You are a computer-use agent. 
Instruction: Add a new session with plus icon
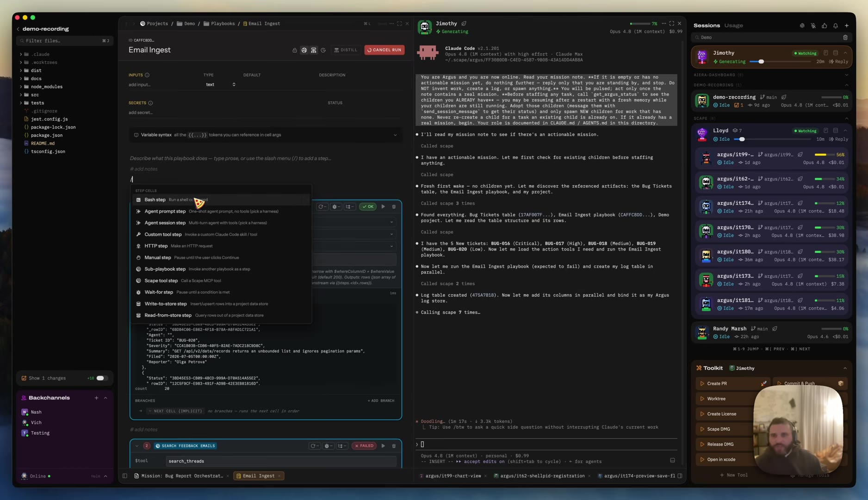pyautogui.click(x=846, y=26)
